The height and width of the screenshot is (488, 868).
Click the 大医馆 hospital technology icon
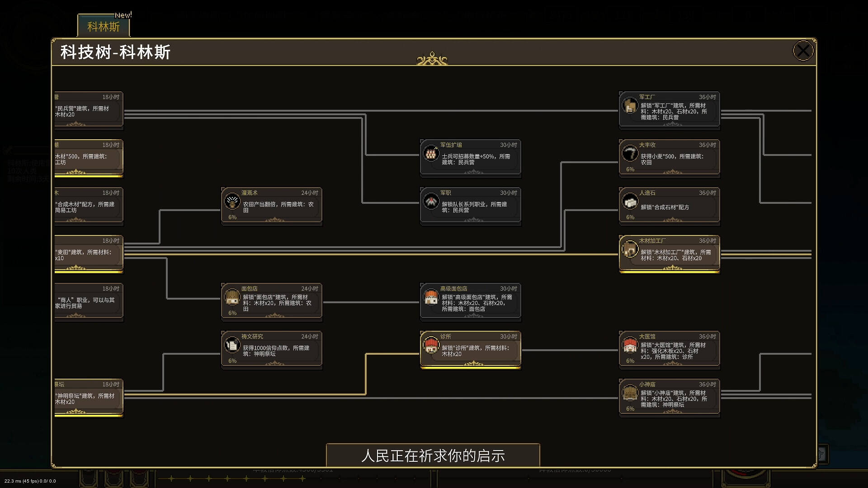click(630, 346)
